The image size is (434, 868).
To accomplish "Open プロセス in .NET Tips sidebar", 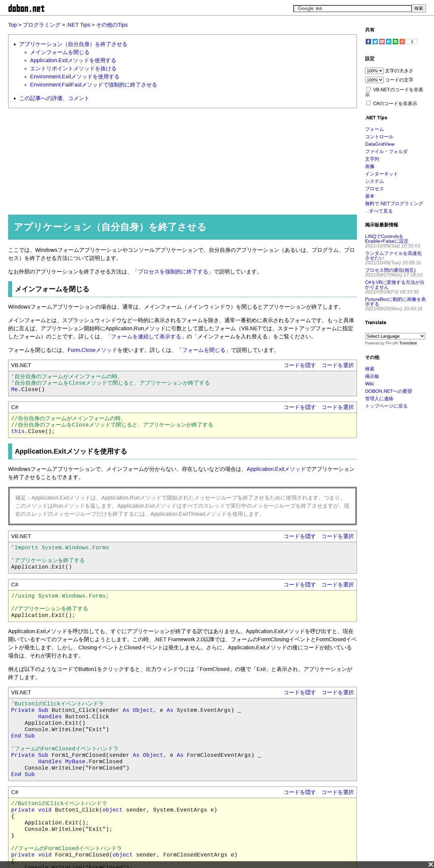I will point(375,189).
